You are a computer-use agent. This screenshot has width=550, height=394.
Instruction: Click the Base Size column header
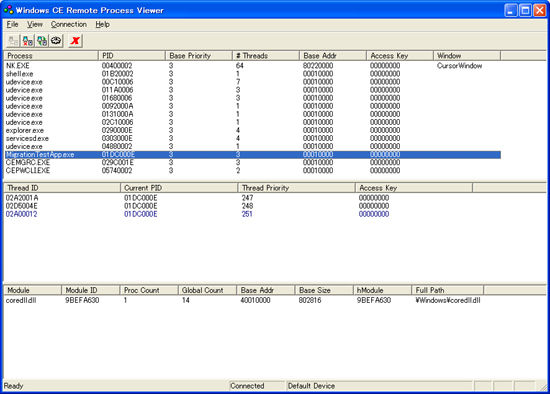[x=324, y=290]
